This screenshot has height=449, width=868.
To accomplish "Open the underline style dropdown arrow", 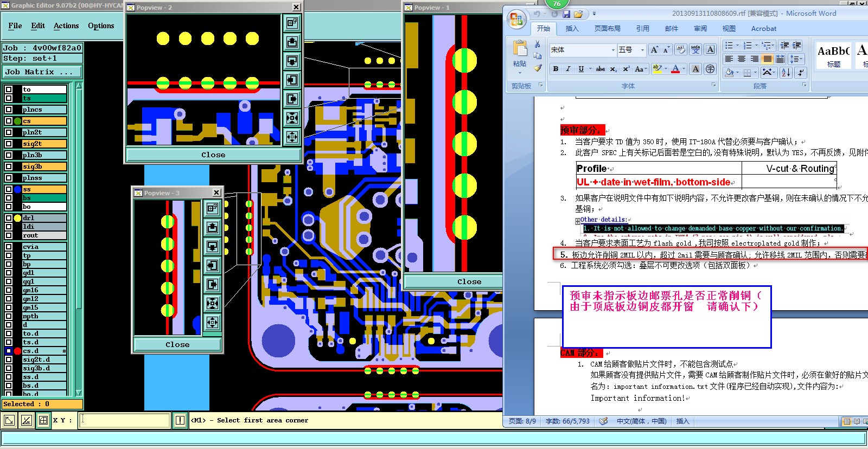I will pos(590,69).
